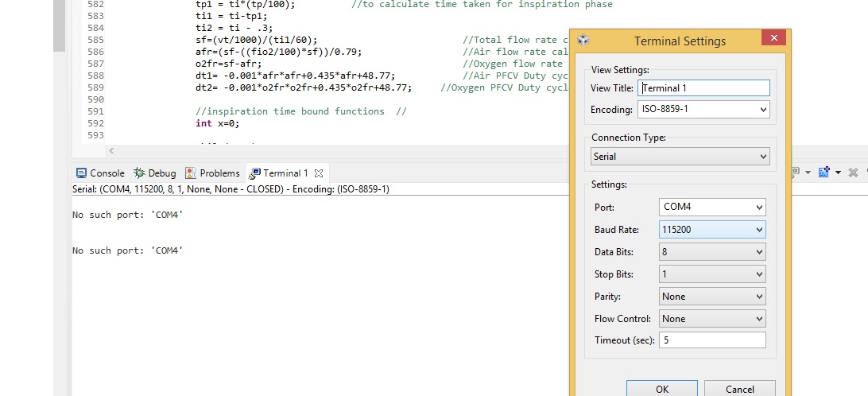Viewport: 868px width, 396px height.
Task: Select the Terminal 1 tab
Action: [286, 173]
